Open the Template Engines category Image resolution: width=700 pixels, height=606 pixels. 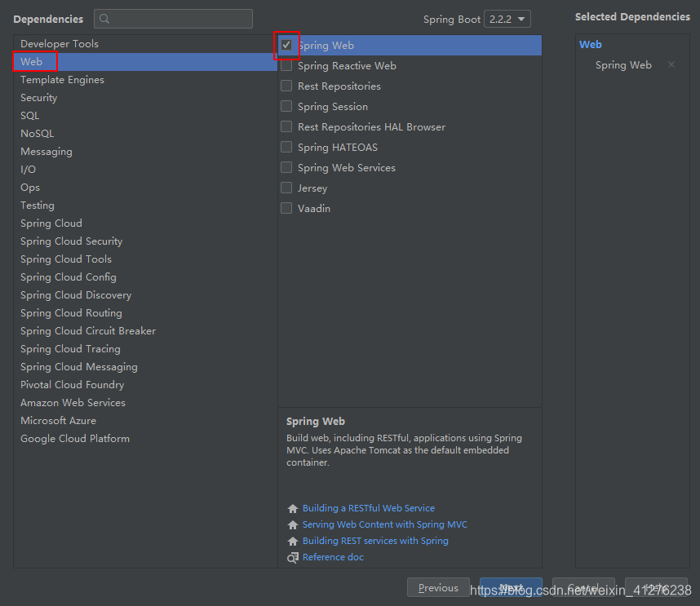pyautogui.click(x=145, y=79)
